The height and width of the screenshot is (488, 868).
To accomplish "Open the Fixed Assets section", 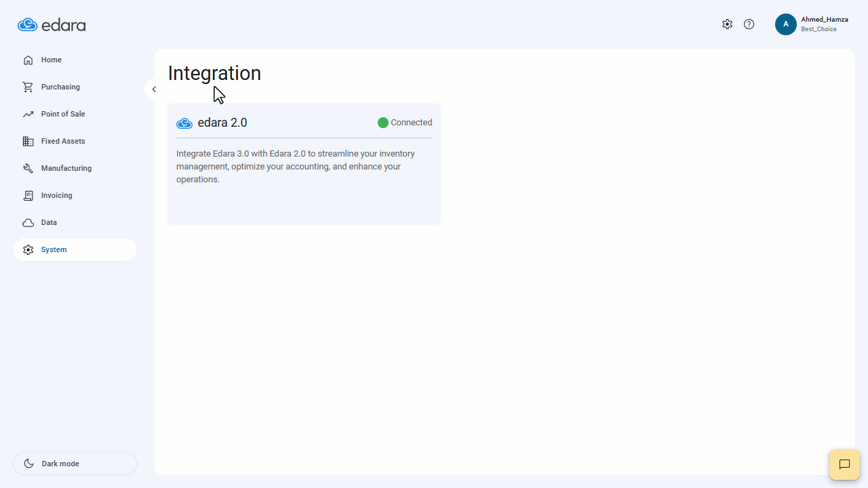I will [x=75, y=141].
